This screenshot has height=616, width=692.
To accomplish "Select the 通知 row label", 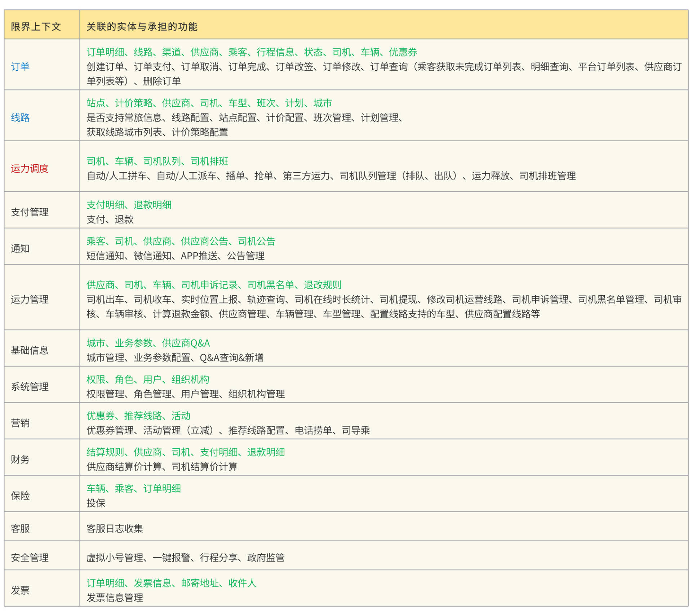I will tap(20, 248).
